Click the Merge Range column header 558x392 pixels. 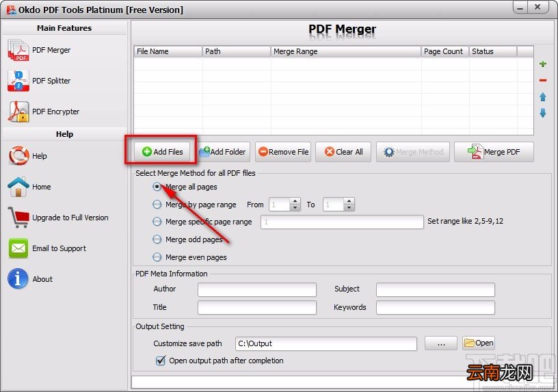tap(346, 51)
